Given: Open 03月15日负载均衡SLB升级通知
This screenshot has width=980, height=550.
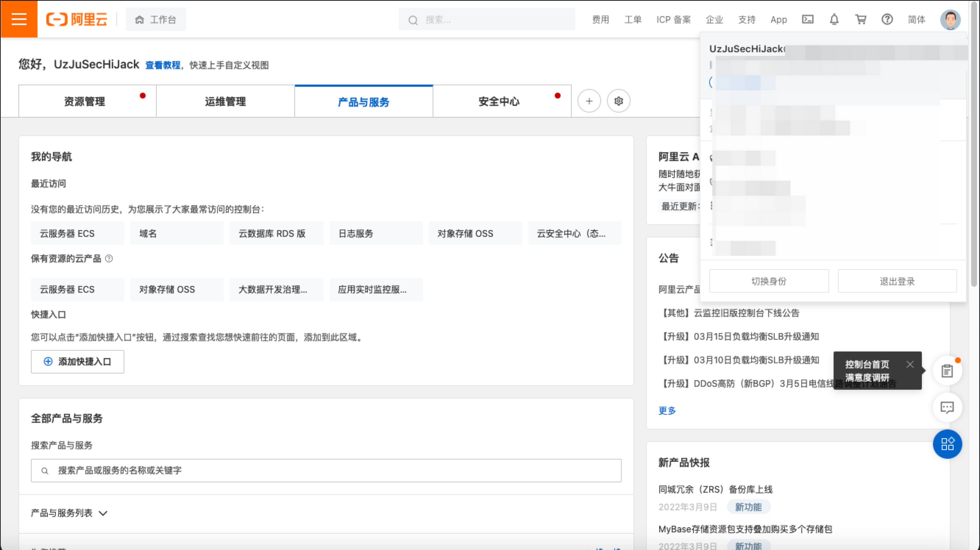Looking at the screenshot, I should tap(739, 337).
